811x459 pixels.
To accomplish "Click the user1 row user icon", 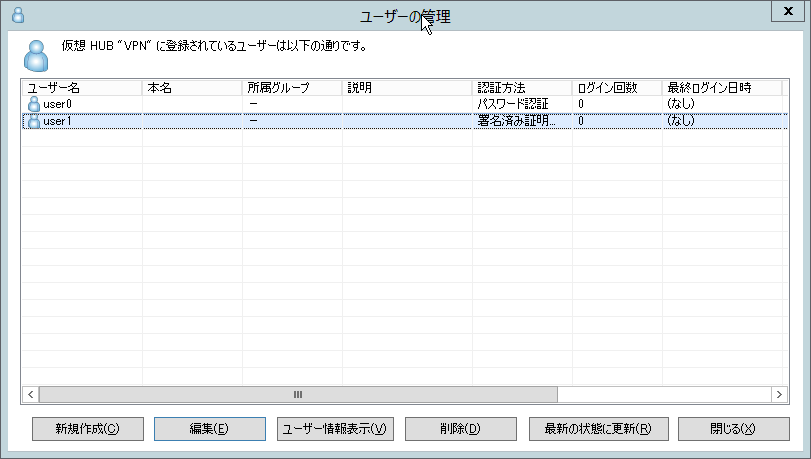I will 34,121.
